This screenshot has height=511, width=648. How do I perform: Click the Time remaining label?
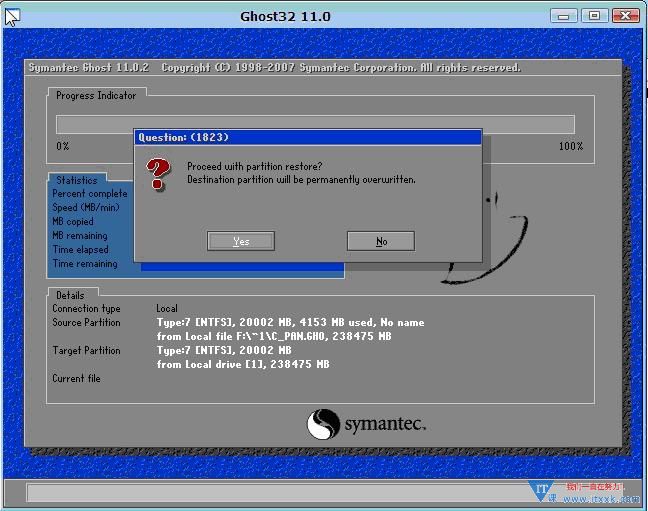tap(85, 264)
